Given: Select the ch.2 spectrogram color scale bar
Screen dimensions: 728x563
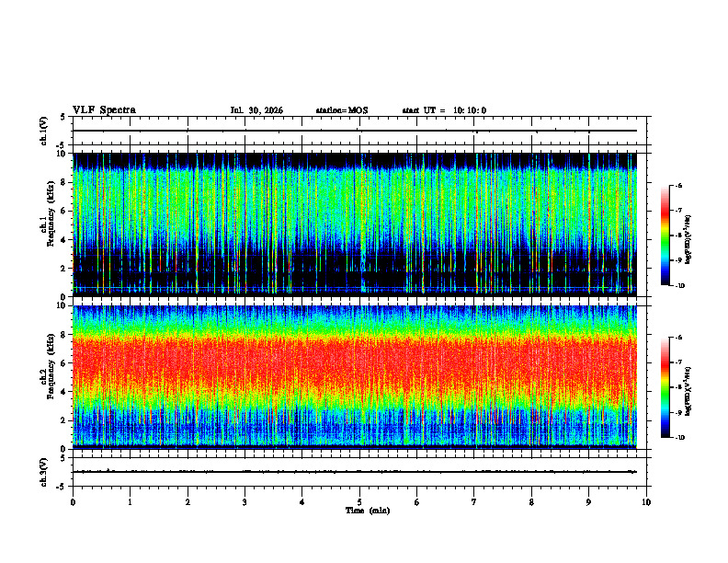Looking at the screenshot, I should [665, 387].
